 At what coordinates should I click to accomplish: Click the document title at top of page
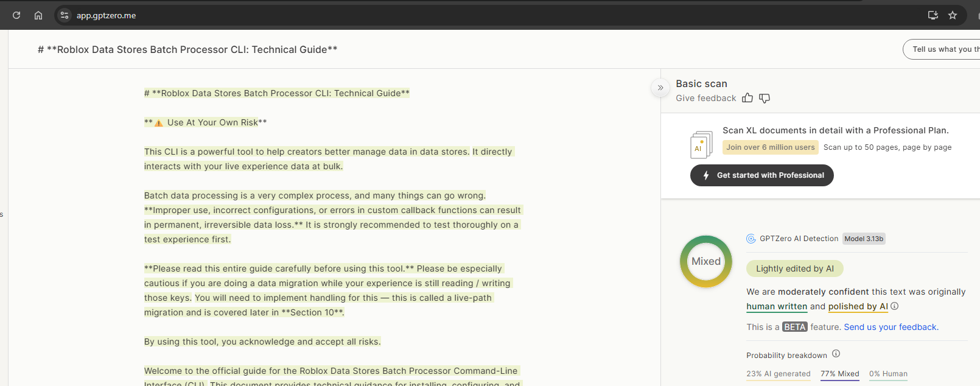tap(187, 49)
